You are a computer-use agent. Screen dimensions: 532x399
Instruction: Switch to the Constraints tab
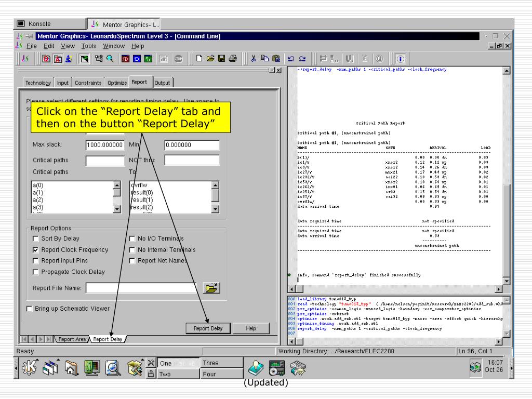(x=88, y=83)
